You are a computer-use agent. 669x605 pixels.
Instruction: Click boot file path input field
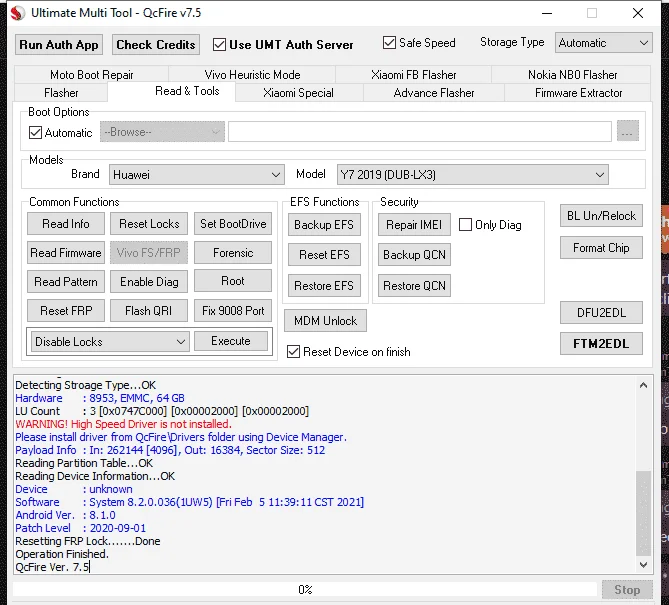point(420,131)
